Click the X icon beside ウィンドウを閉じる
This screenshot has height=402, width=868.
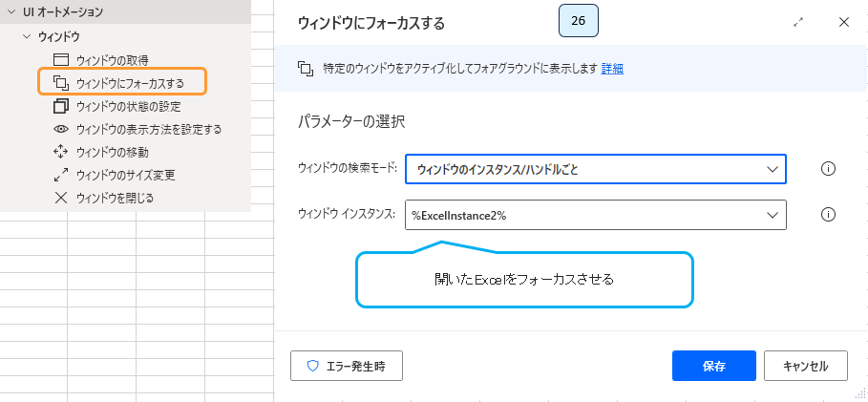(x=61, y=198)
